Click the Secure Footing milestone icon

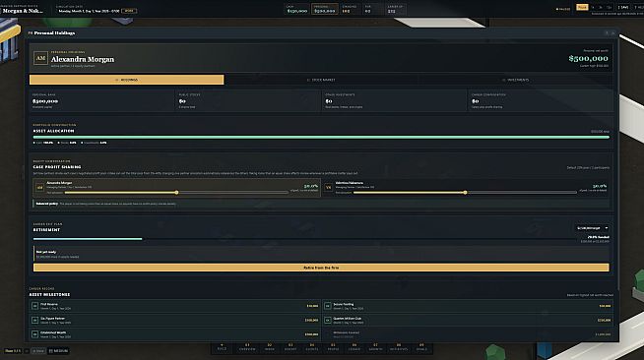coord(328,306)
